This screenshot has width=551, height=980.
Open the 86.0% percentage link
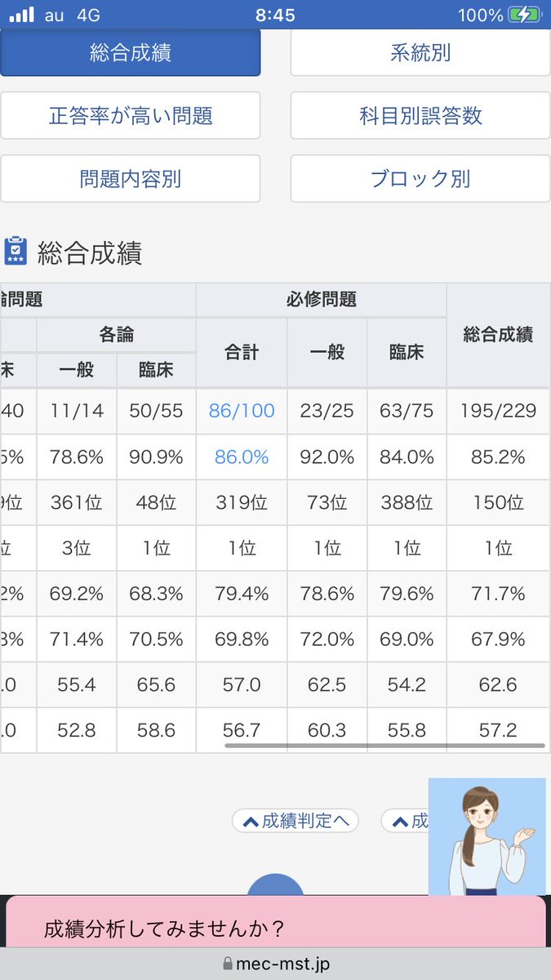click(242, 457)
